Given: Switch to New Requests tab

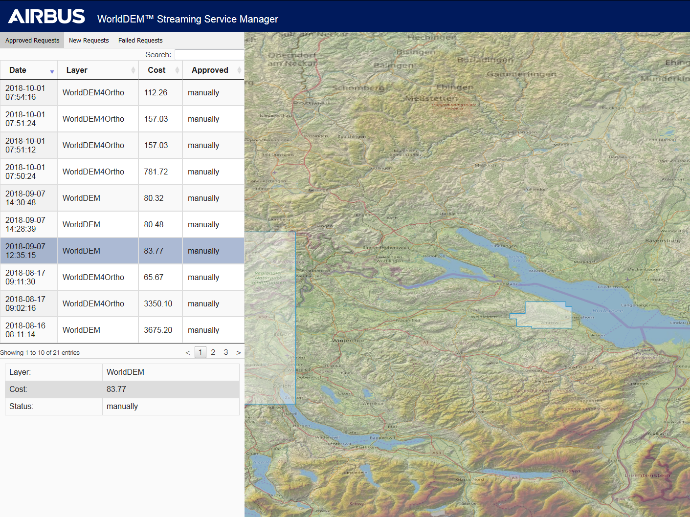Looking at the screenshot, I should click(88, 40).
